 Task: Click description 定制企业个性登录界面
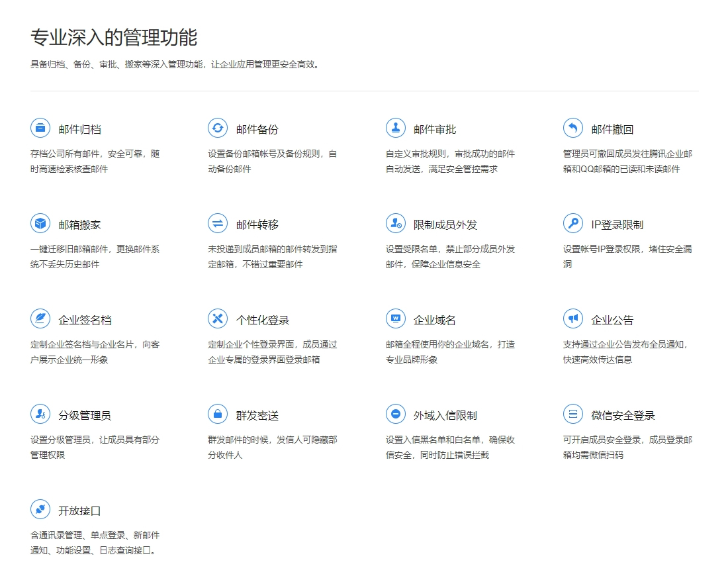273,352
